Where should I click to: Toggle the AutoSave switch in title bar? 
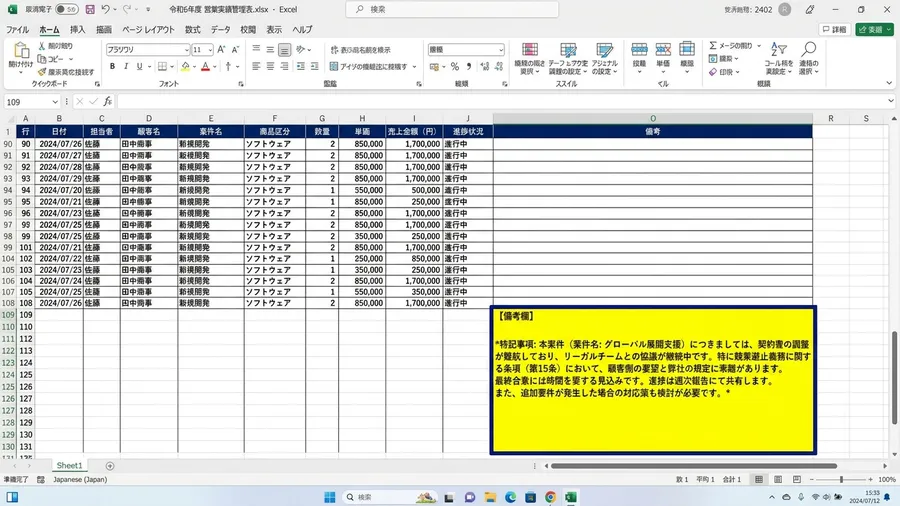point(67,9)
